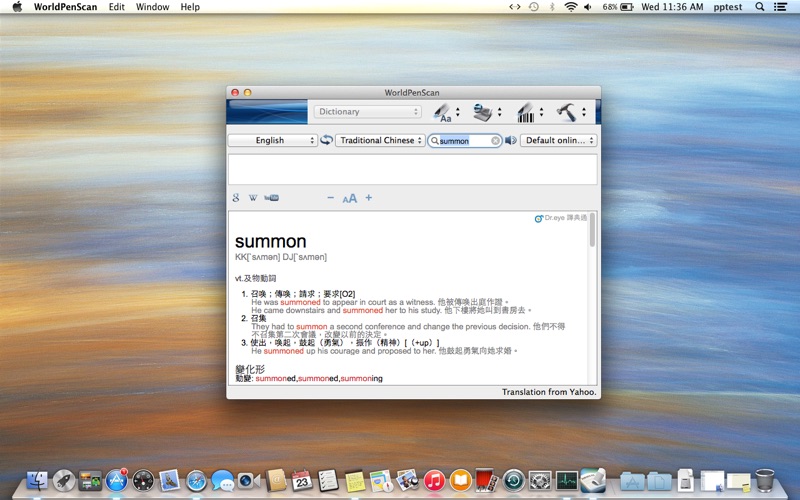Click the Bluetooth menu bar icon
Image resolution: width=800 pixels, height=500 pixels.
tap(552, 7)
